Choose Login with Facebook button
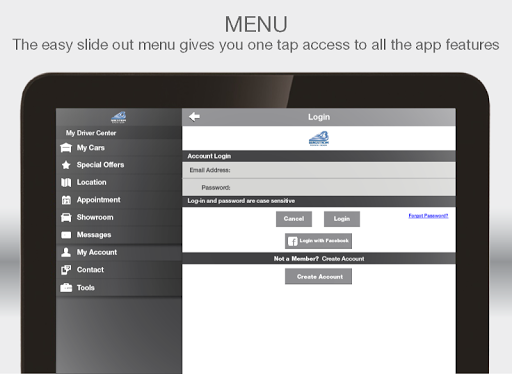Viewport: 512px width, 374px height. pos(318,241)
